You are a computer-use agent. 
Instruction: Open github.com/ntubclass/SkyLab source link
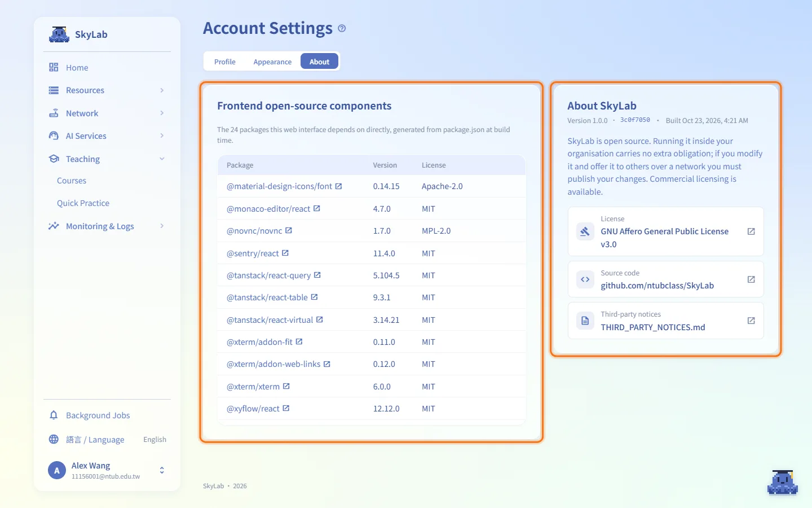tap(666, 279)
